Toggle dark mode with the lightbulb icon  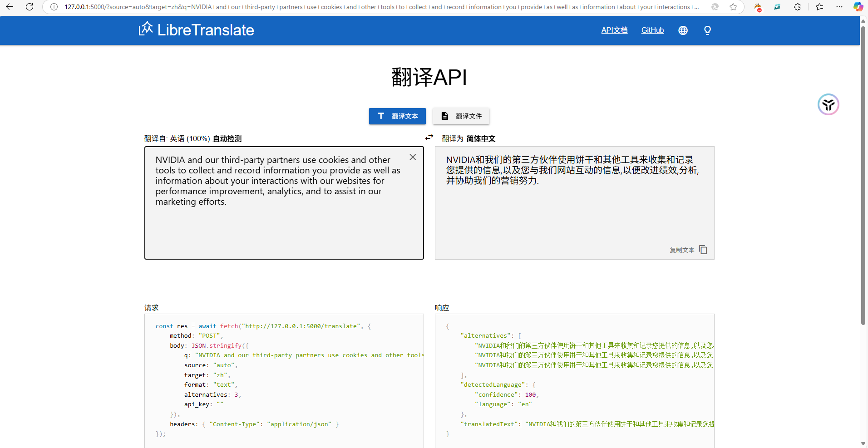(x=707, y=30)
